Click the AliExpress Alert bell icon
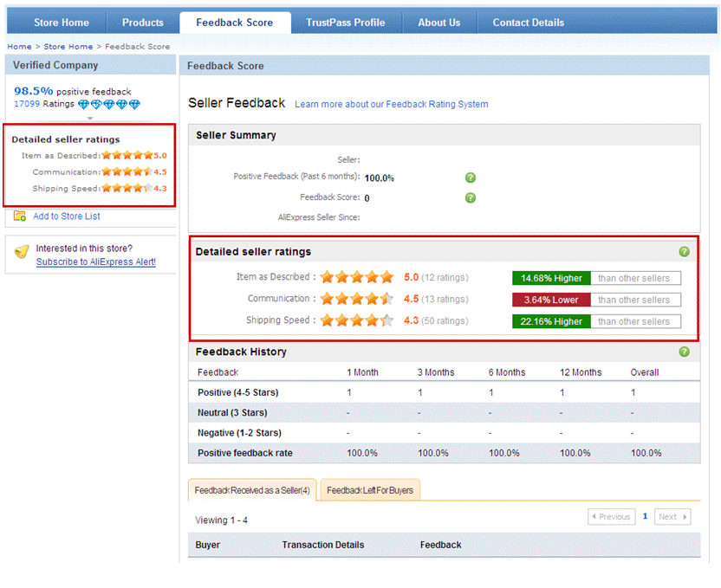The image size is (721, 588). pos(22,252)
